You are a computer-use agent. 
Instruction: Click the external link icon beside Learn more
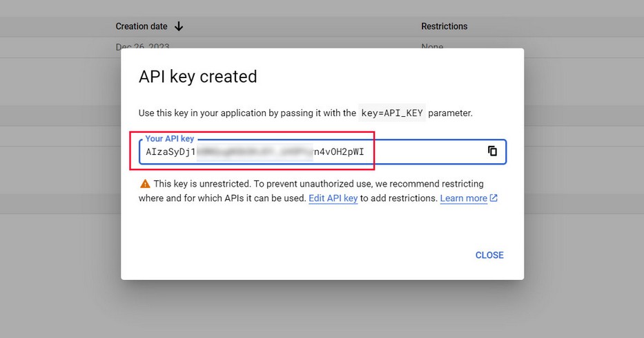[494, 198]
